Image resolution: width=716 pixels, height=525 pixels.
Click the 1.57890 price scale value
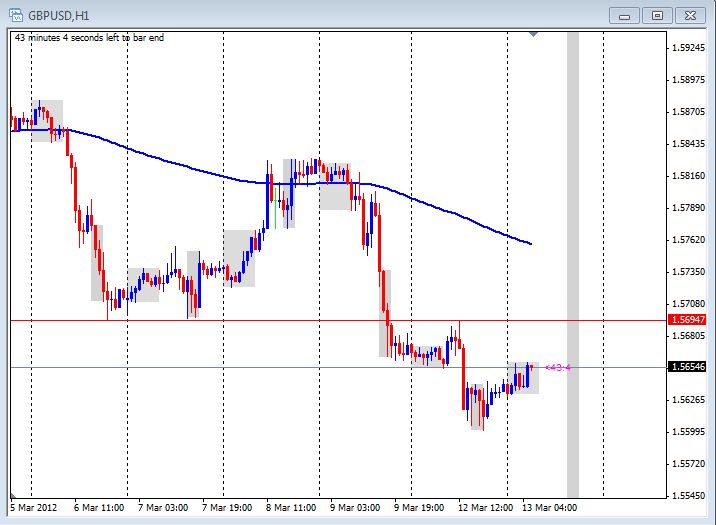689,208
